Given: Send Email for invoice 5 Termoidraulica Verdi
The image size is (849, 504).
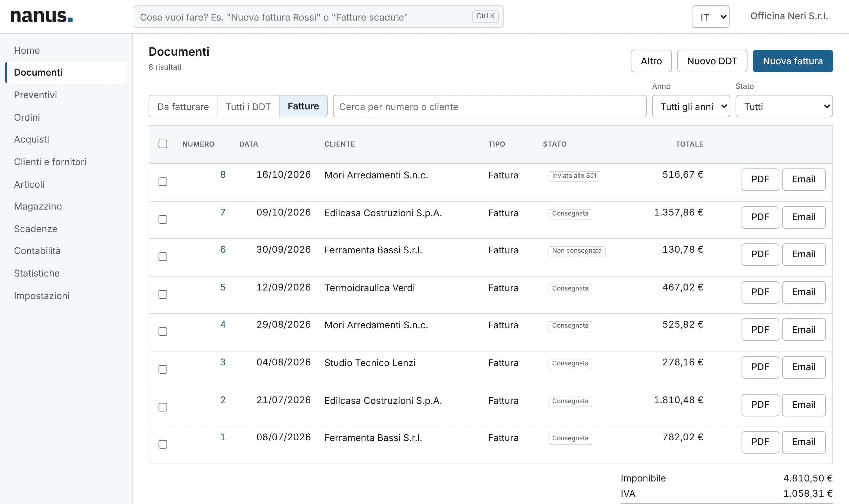Looking at the screenshot, I should pyautogui.click(x=804, y=292).
